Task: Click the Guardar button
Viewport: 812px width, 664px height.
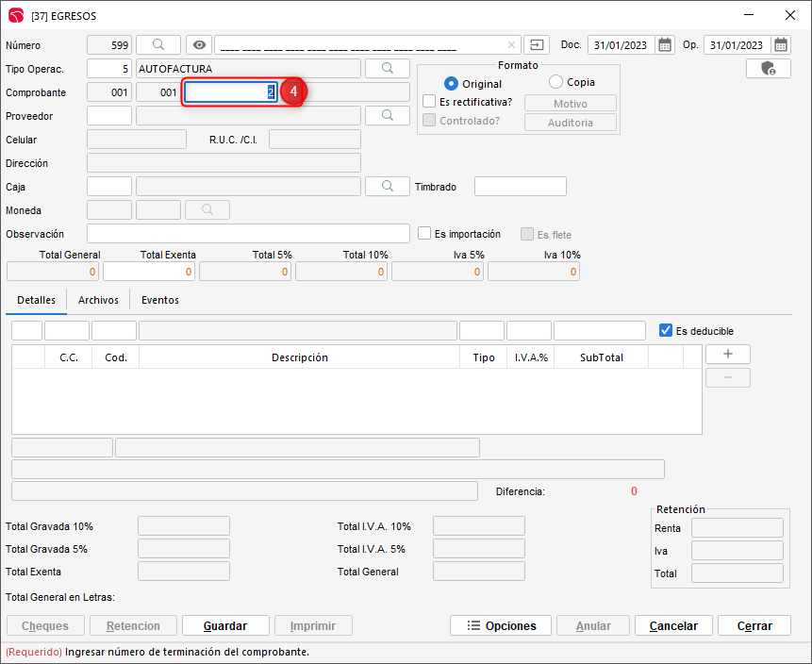Action: point(225,625)
